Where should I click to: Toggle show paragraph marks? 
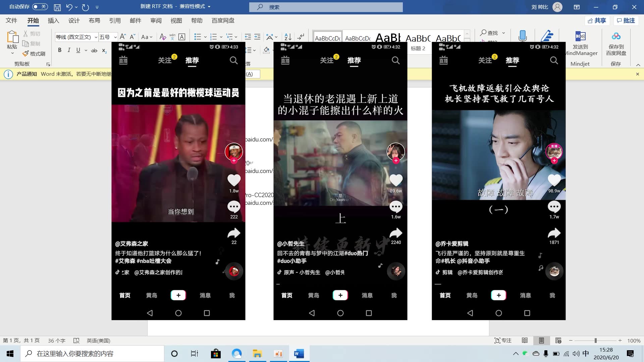(301, 37)
